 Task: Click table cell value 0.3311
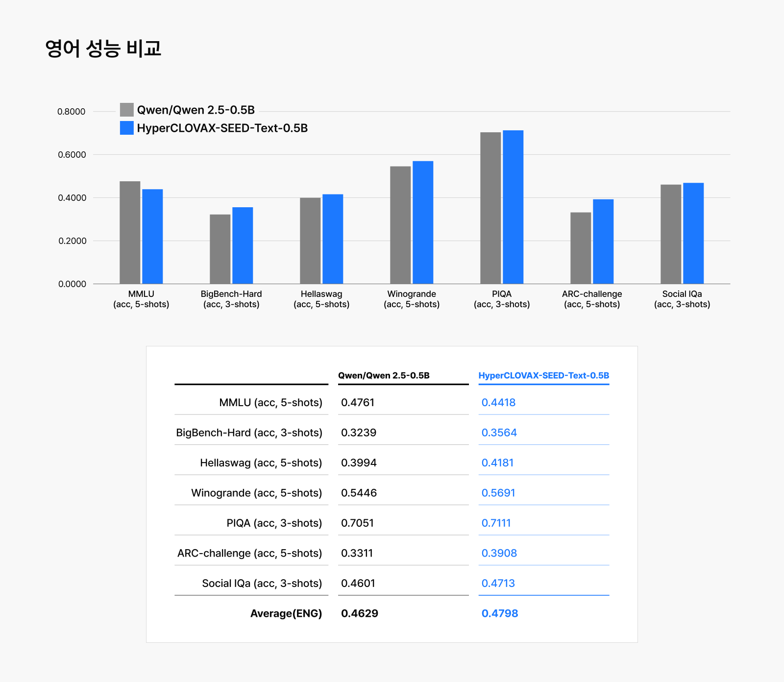(x=357, y=554)
